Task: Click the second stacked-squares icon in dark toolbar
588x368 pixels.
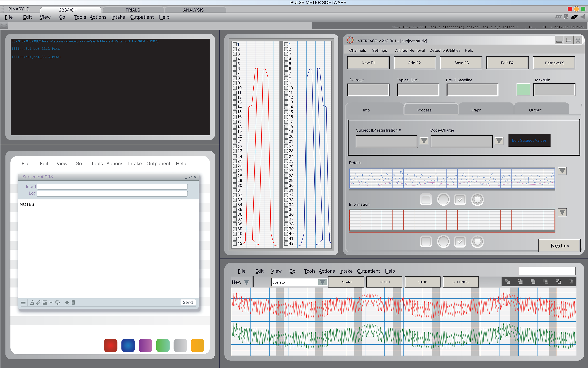Action: [x=520, y=282]
